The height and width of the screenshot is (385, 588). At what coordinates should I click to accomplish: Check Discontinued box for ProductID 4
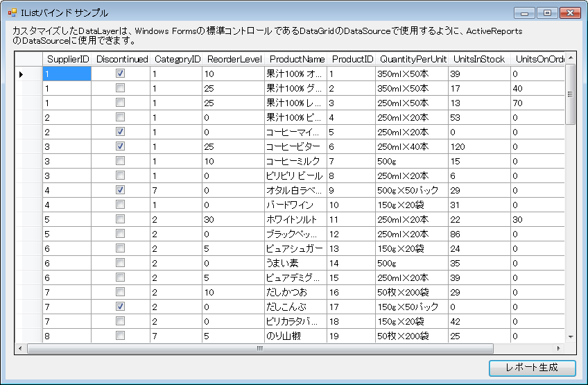[120, 117]
